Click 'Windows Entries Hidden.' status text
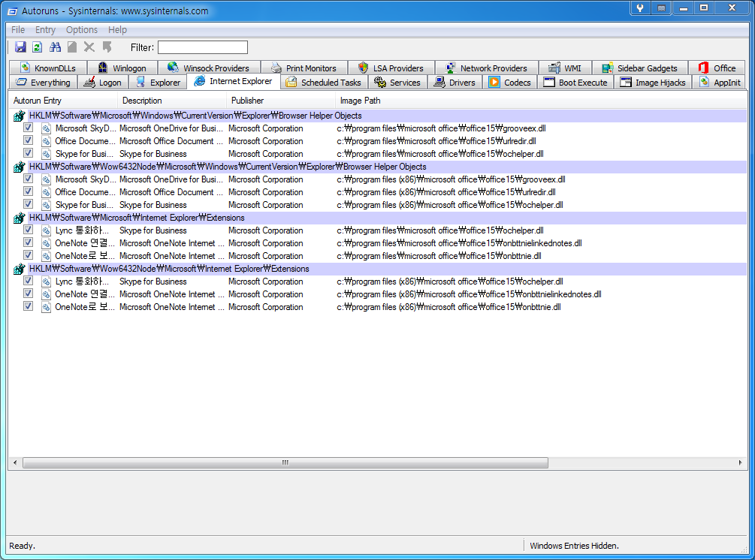Image resolution: width=755 pixels, height=560 pixels. point(574,546)
